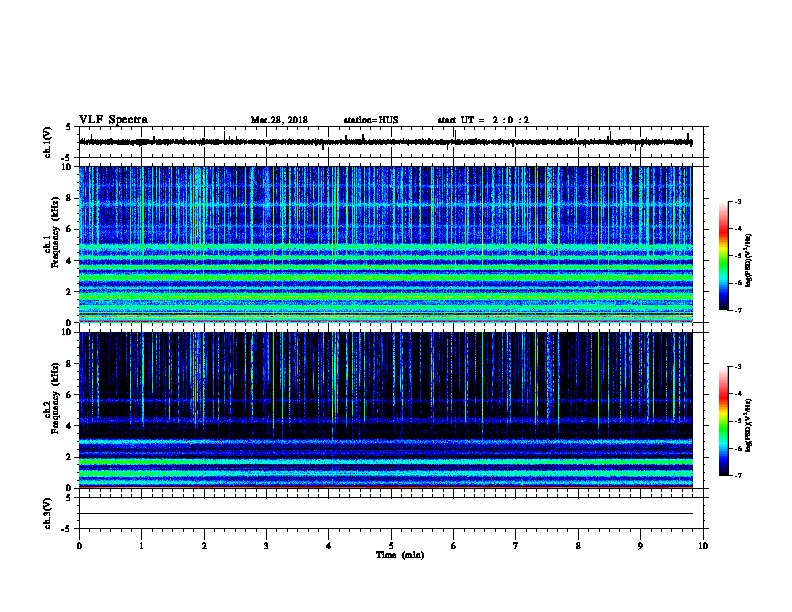Click the ch.2 spectrogram color bar
Image resolution: width=792 pixels, height=612 pixels.
coord(723,421)
